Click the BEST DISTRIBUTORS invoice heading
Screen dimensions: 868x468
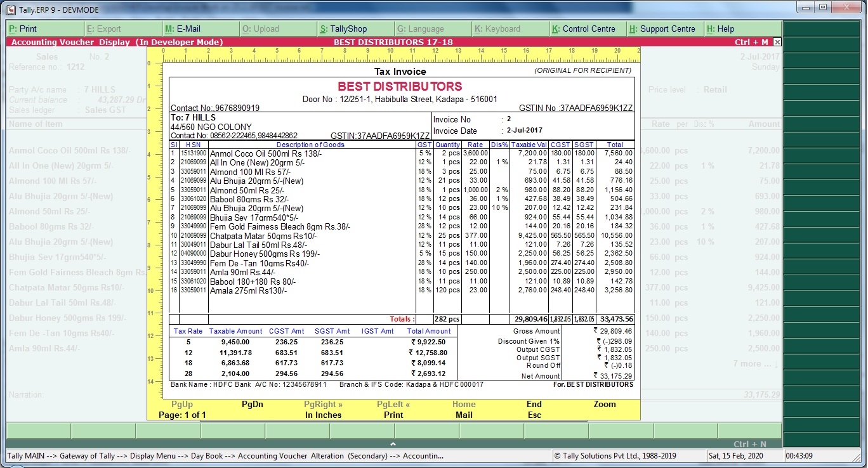click(x=400, y=86)
